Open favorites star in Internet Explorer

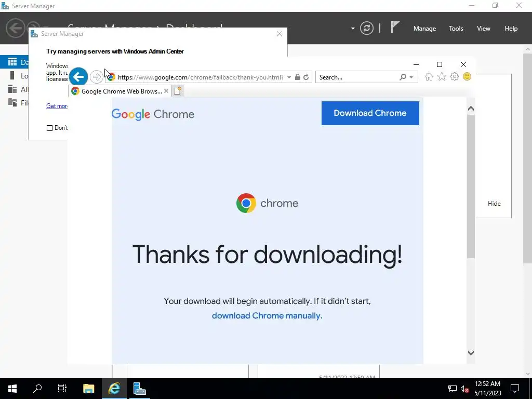[442, 77]
